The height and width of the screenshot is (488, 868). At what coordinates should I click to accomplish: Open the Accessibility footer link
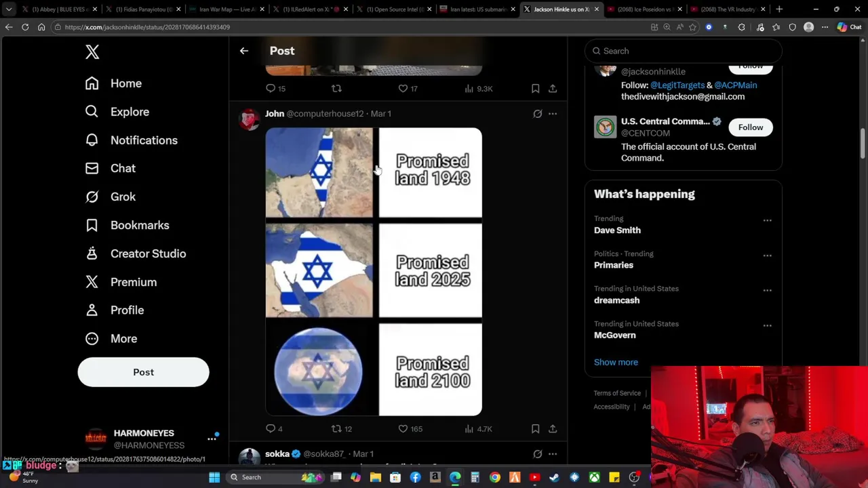pos(612,407)
